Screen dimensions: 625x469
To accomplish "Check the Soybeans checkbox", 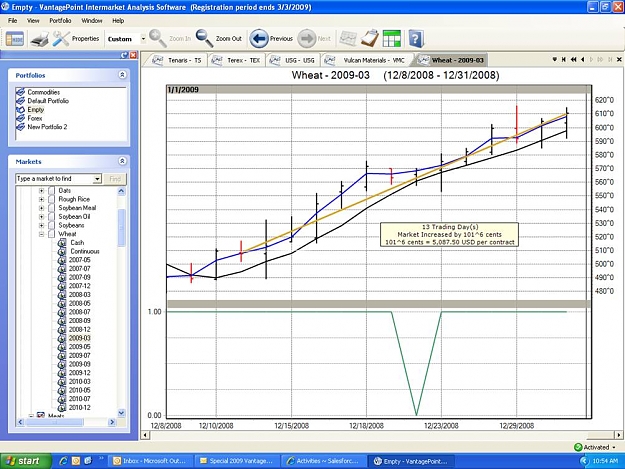I will click(51, 226).
